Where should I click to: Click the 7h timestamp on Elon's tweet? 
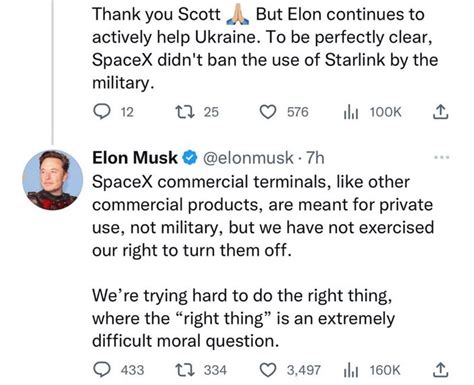315,158
